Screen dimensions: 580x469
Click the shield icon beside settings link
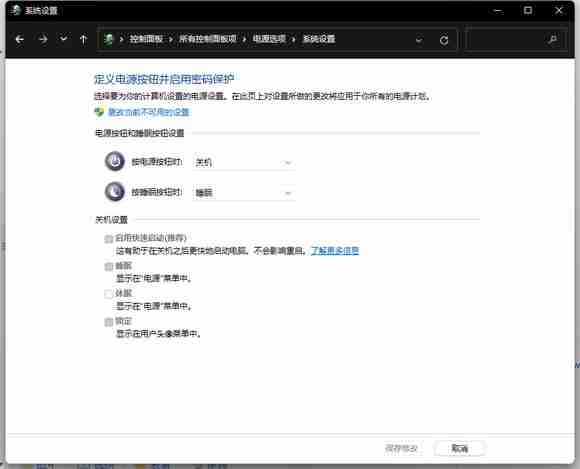point(99,112)
